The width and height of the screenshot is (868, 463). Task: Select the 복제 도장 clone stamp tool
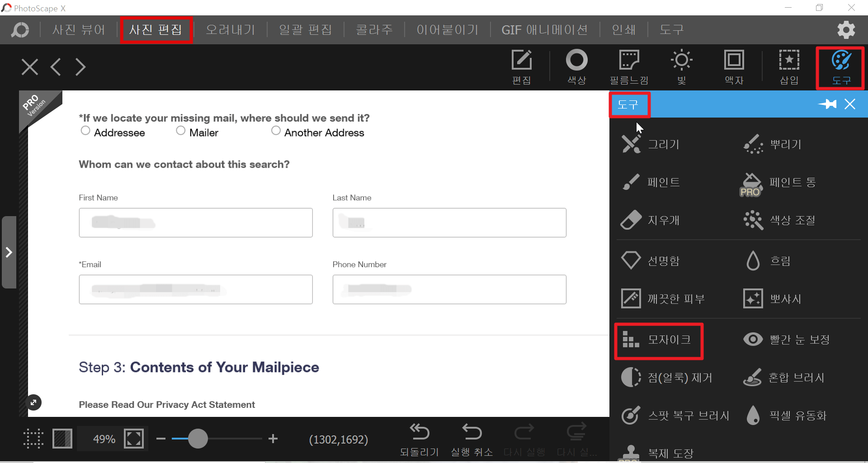[x=657, y=453]
